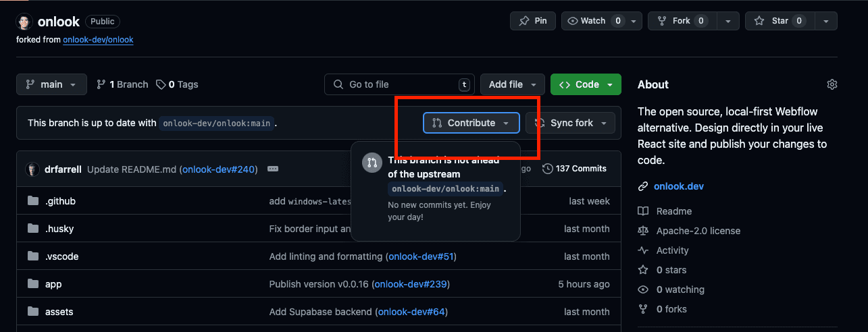Click the gear icon beside About

click(x=832, y=84)
